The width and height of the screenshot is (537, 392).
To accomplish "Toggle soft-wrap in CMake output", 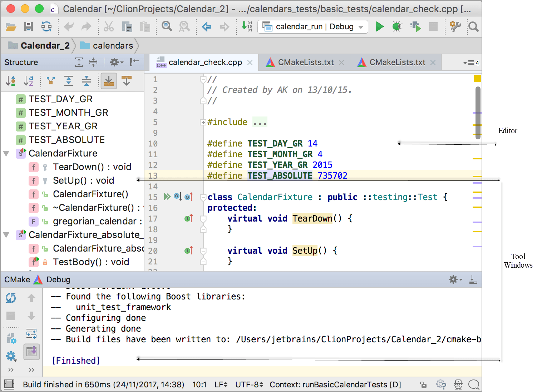I will [x=31, y=334].
